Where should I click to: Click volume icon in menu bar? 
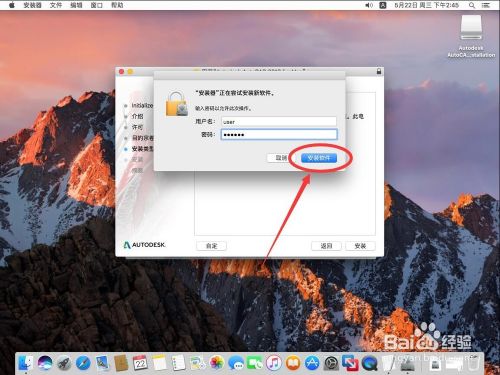click(369, 5)
